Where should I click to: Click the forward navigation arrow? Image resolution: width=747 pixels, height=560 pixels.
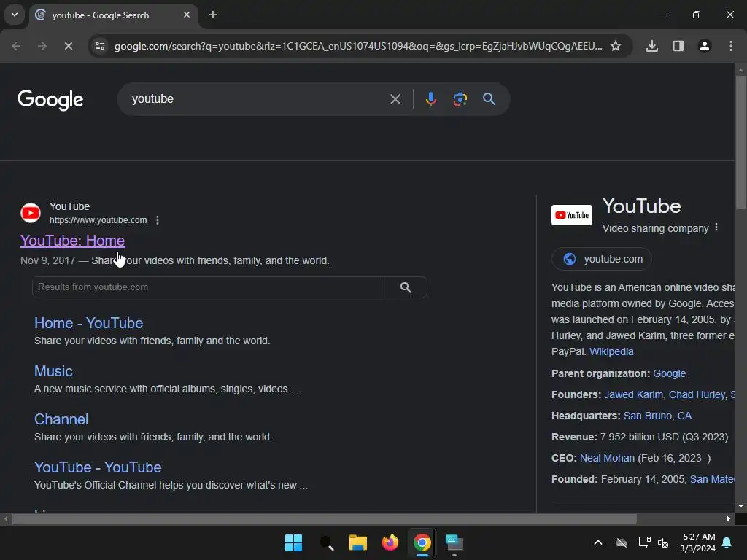coord(42,46)
